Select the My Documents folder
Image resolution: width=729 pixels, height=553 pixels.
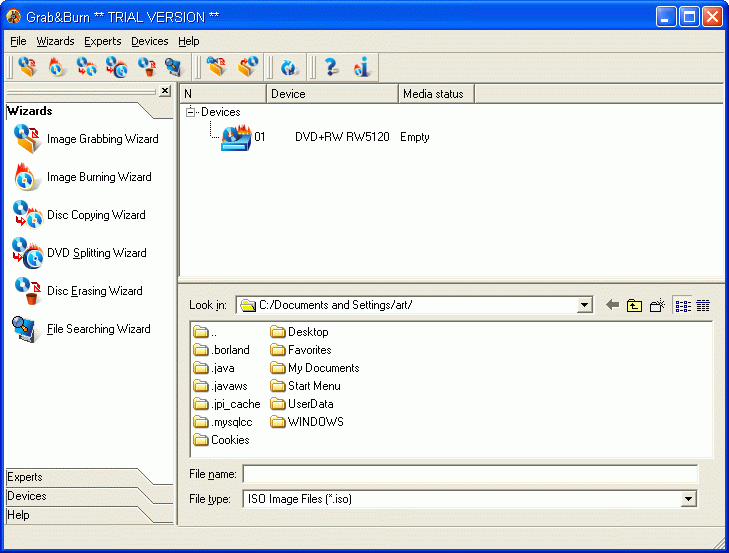coord(315,368)
